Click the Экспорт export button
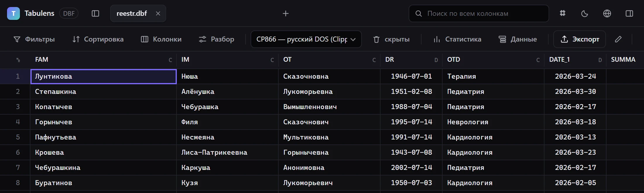Image resolution: width=644 pixels, height=193 pixels. tap(580, 39)
